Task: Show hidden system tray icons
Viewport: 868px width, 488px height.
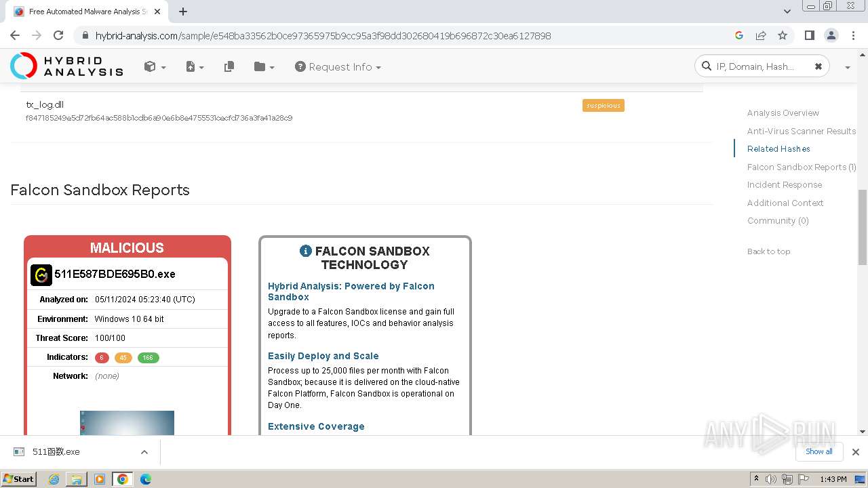Action: [756, 479]
